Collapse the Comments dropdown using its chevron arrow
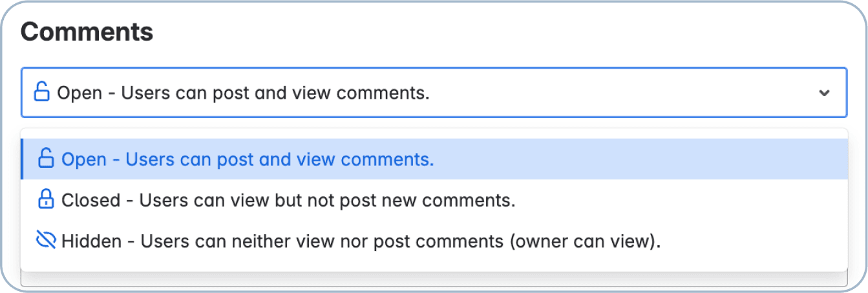The height and width of the screenshot is (293, 868). (x=824, y=93)
